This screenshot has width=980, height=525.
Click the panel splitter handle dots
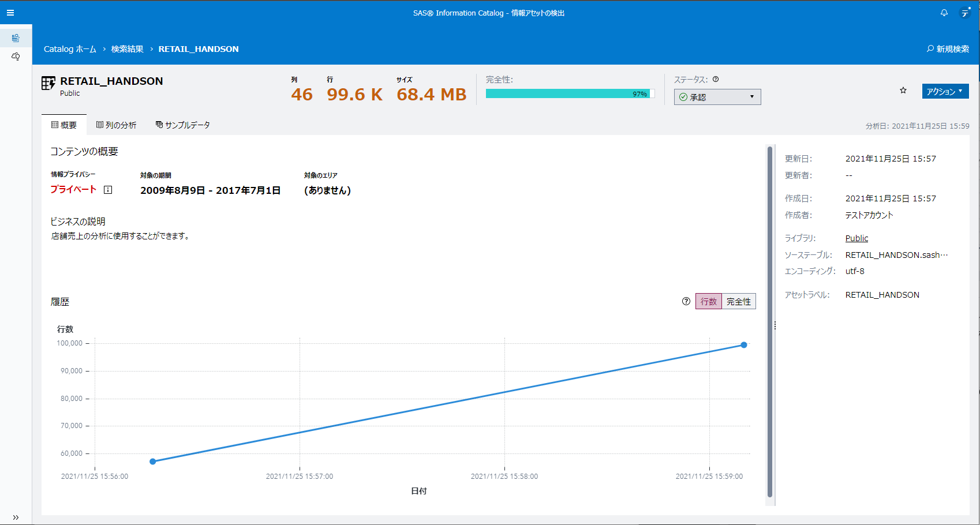775,326
